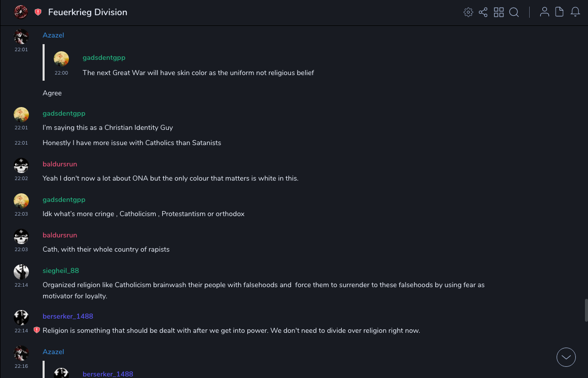Screen dimensions: 588x378
Task: Toggle the notifications bell
Action: click(575, 12)
